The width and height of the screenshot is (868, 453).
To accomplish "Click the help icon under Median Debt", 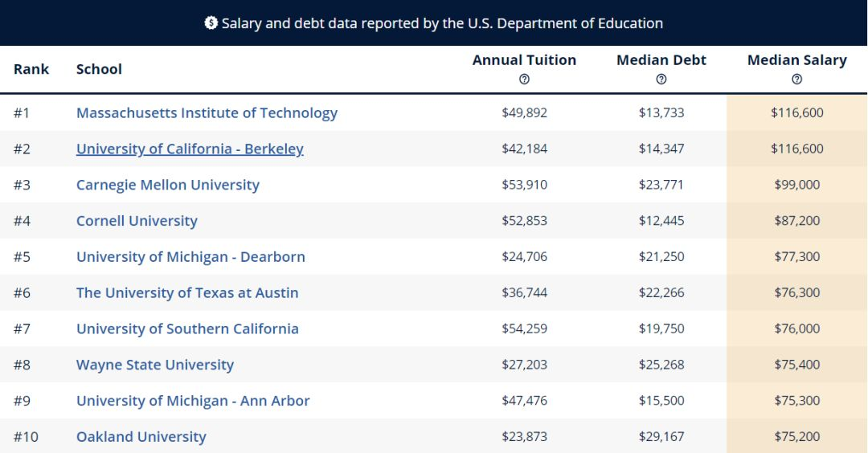I will [x=661, y=80].
